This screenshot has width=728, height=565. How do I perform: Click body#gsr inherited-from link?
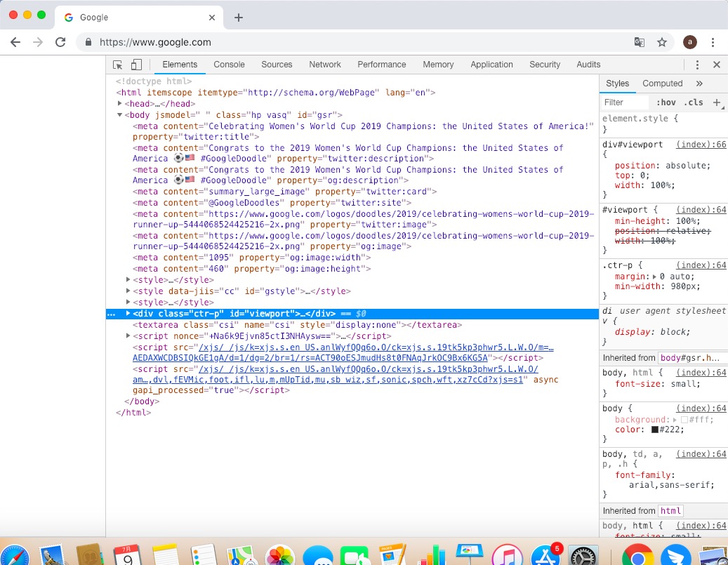[x=690, y=358]
